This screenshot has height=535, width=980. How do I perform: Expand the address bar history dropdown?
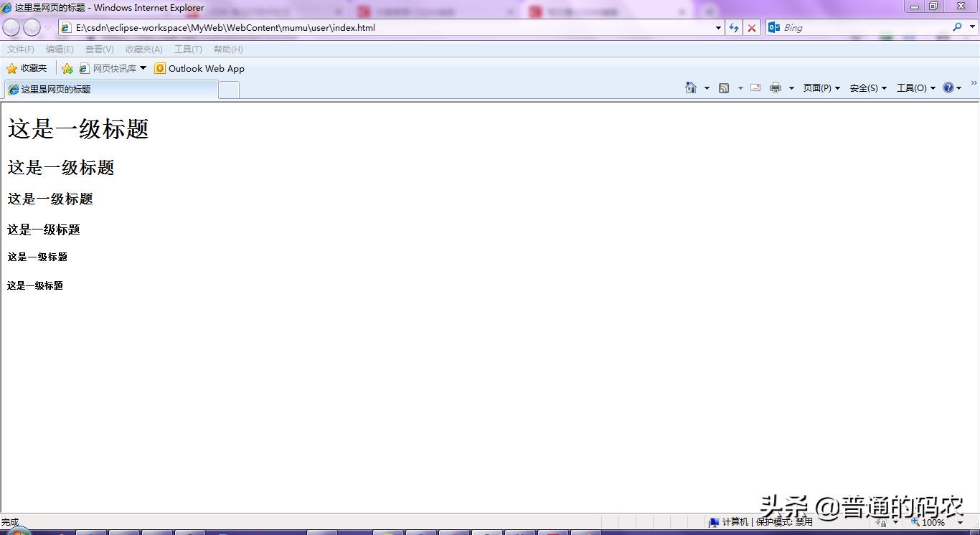coord(718,28)
